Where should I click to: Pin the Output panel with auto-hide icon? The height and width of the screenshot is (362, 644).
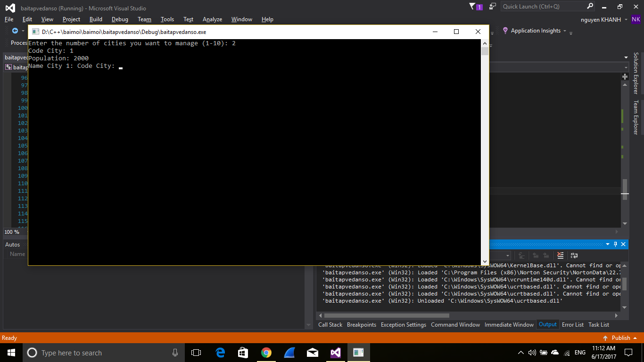pyautogui.click(x=615, y=244)
